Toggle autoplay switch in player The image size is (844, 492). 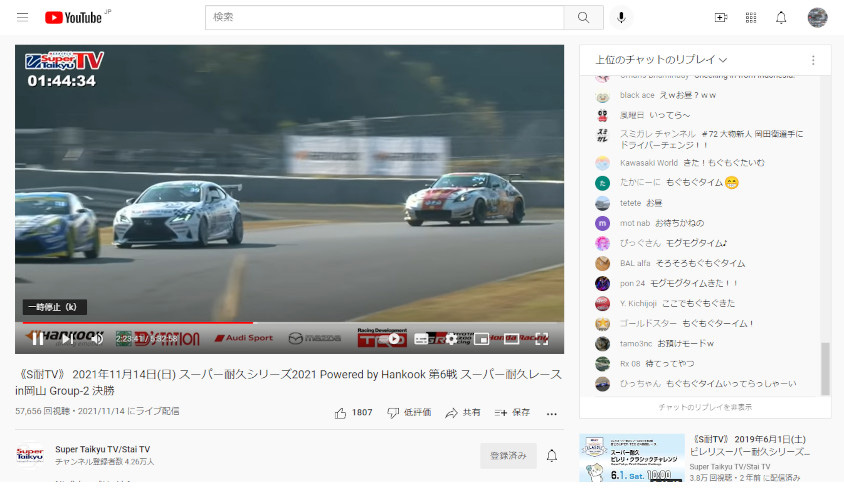tap(393, 338)
